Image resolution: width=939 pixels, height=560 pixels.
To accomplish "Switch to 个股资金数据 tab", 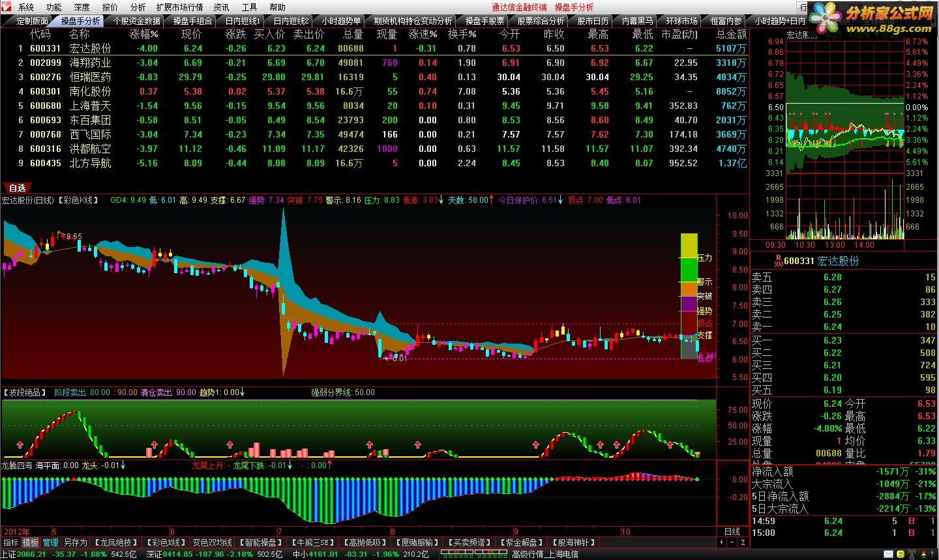I will [x=136, y=21].
